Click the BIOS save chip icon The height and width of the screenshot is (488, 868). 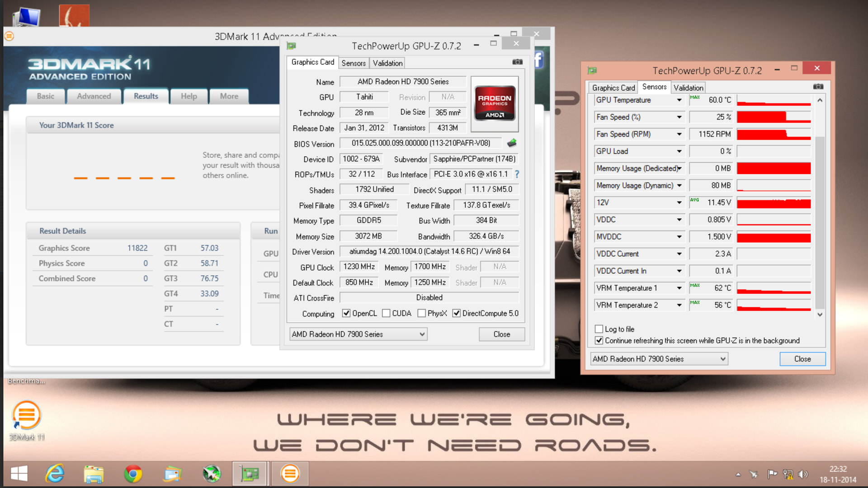point(512,143)
